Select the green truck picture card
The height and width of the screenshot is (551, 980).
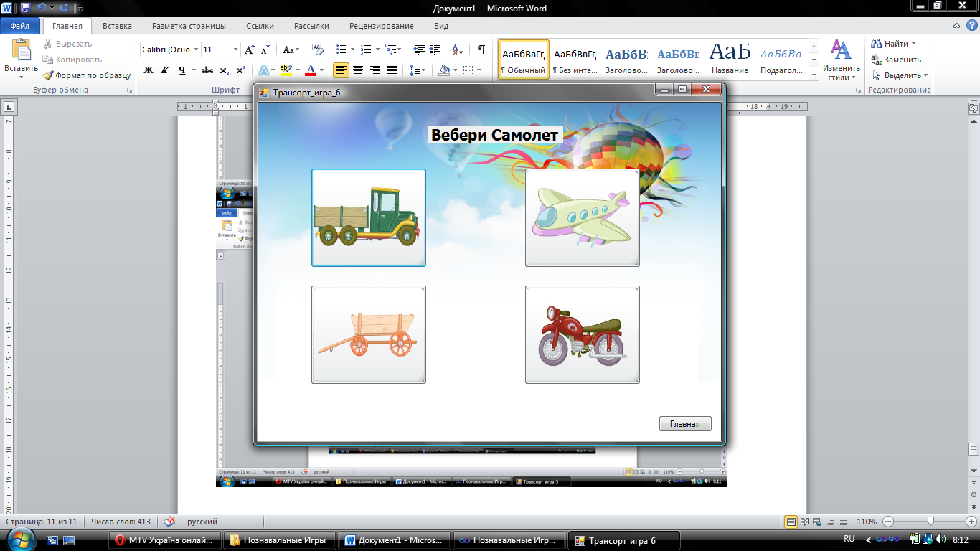coord(369,218)
